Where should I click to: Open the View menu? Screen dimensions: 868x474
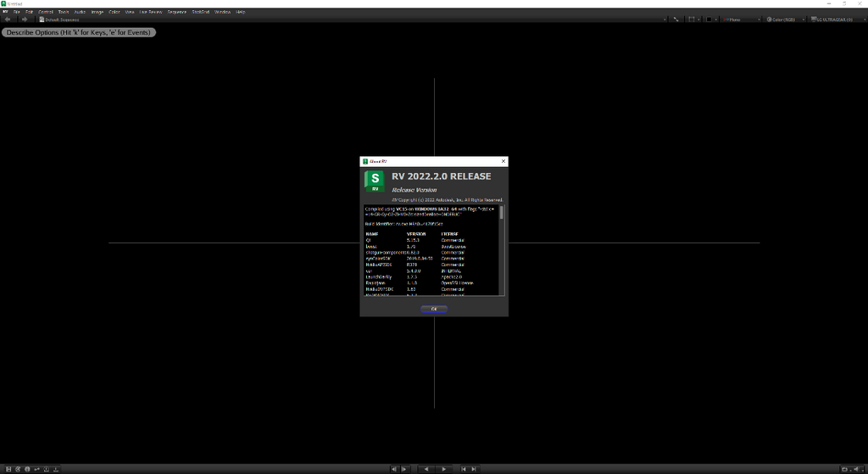pyautogui.click(x=130, y=12)
